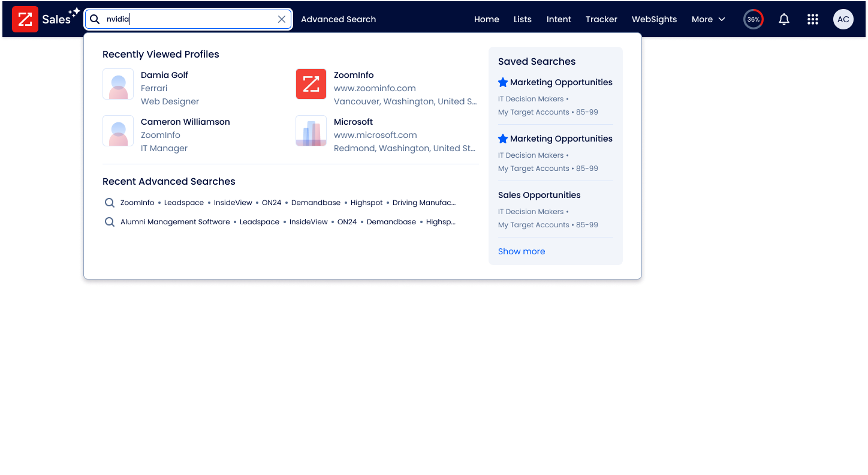Viewport: 868px width, 475px height.
Task: Open recent search Alumni Management Software
Action: (288, 222)
